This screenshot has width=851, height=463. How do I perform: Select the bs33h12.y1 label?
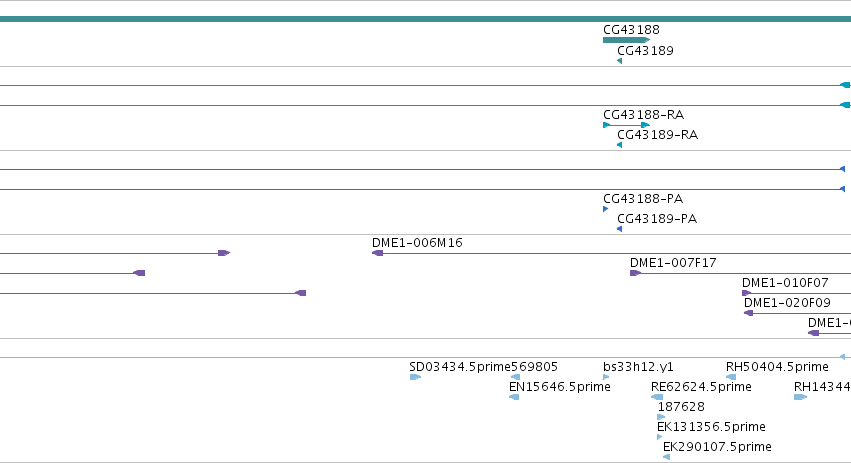(638, 367)
